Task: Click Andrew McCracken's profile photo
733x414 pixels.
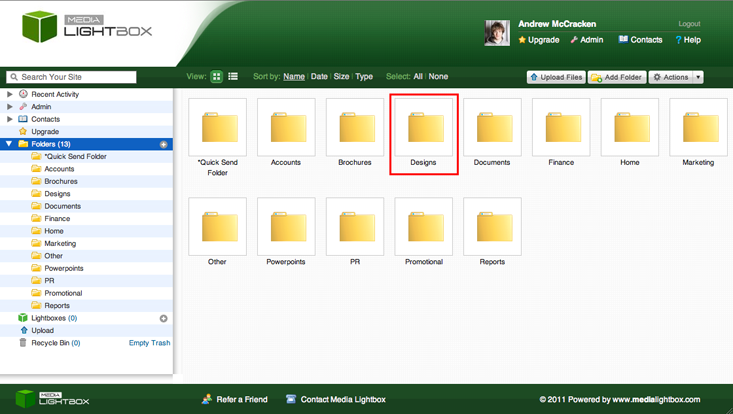Action: point(497,33)
